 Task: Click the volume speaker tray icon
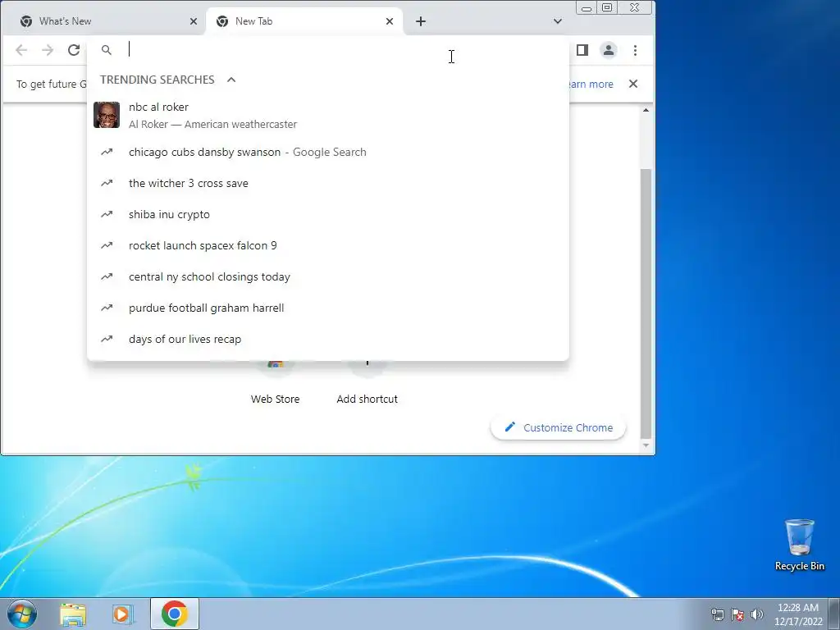757,614
